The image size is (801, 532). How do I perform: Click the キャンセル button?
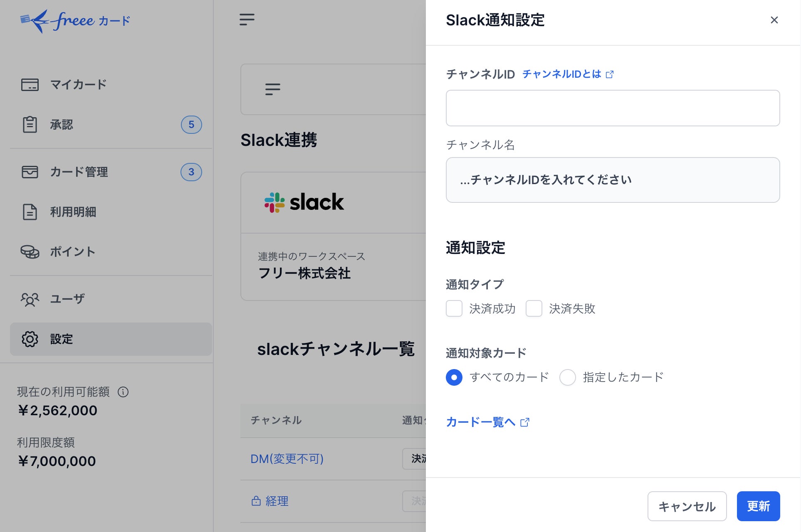687,506
